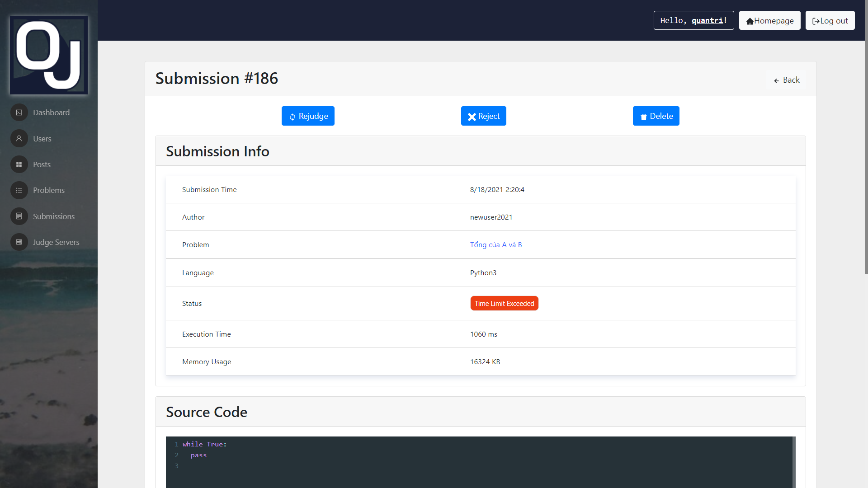This screenshot has width=868, height=488.
Task: Open the Submissions document icon
Action: coord(19,216)
